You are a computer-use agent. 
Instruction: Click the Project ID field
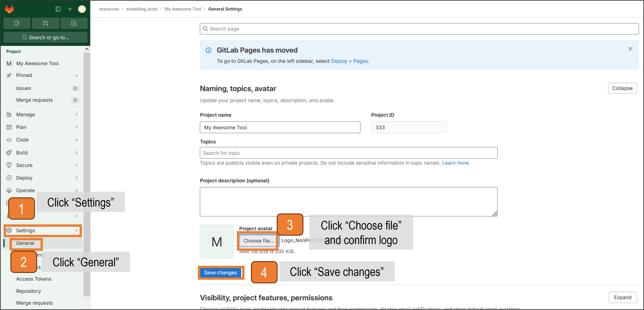pos(408,127)
